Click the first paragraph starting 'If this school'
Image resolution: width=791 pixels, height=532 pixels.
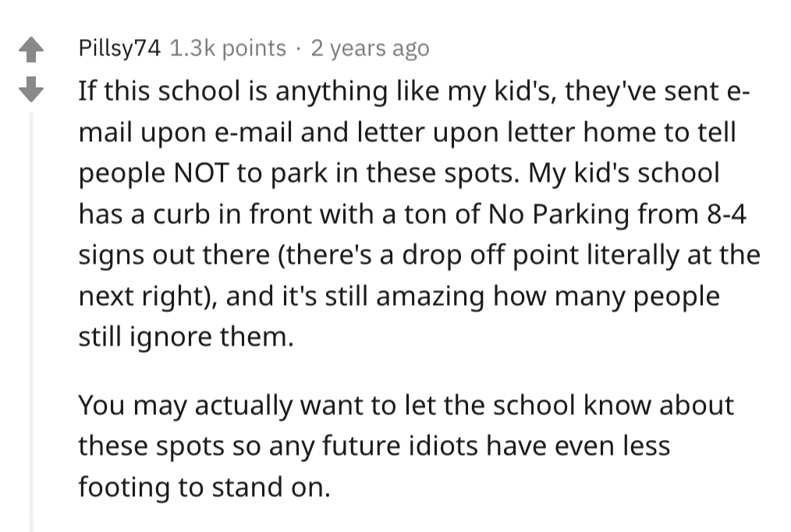click(x=419, y=214)
